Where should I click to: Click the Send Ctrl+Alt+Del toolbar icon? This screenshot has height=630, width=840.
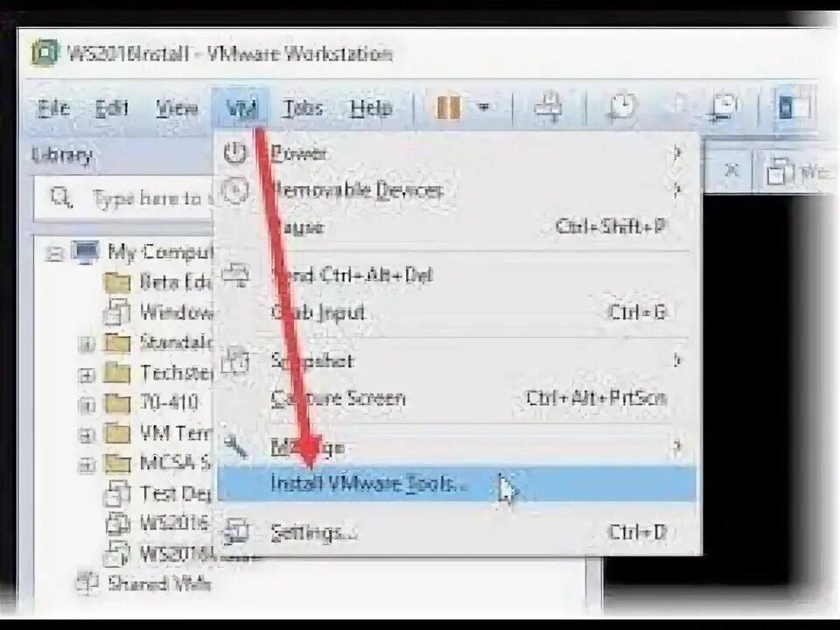(x=549, y=107)
